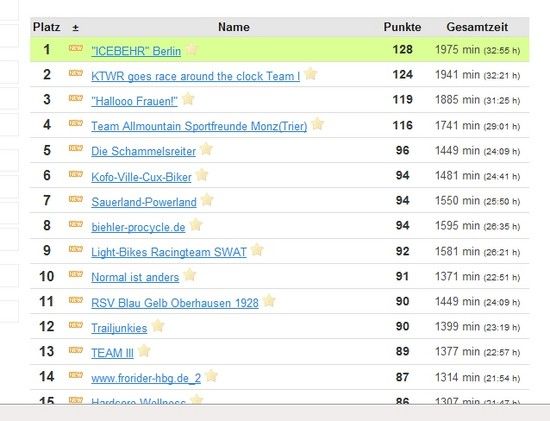Click the star beside Trailjunkies
The width and height of the screenshot is (550, 421).
click(x=158, y=326)
